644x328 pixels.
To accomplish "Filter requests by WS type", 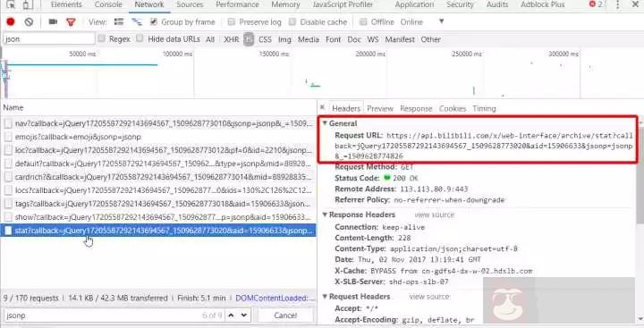I will 373,39.
